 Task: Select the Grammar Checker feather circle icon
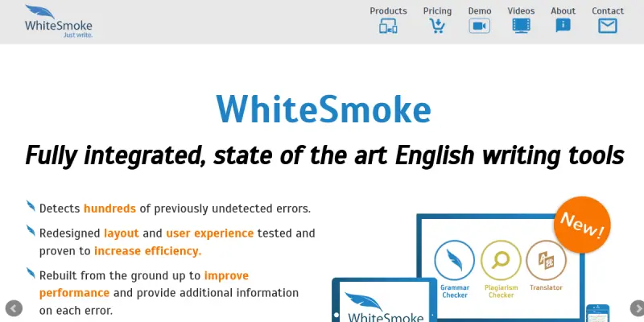tap(454, 260)
